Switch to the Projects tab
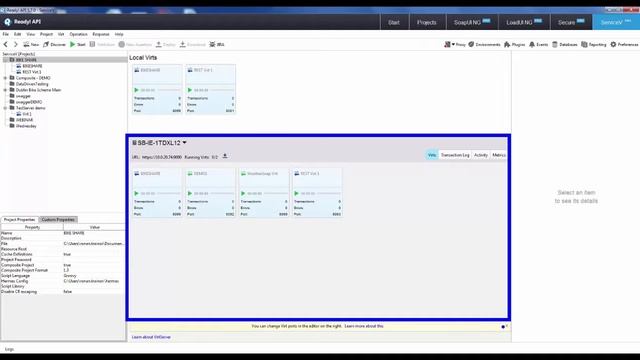The width and height of the screenshot is (640, 360). 427,22
